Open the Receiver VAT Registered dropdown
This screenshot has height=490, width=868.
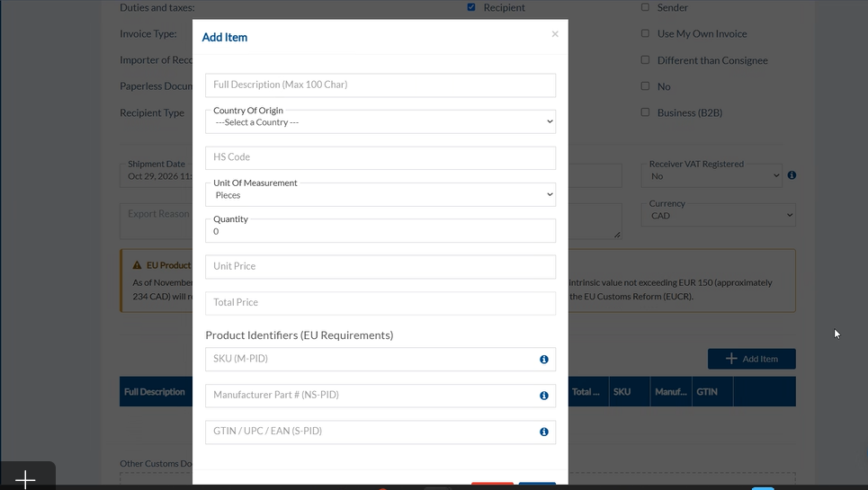click(x=711, y=176)
